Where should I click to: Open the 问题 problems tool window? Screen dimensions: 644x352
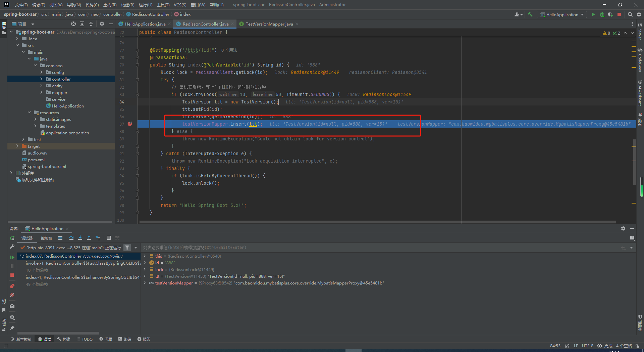click(x=106, y=339)
